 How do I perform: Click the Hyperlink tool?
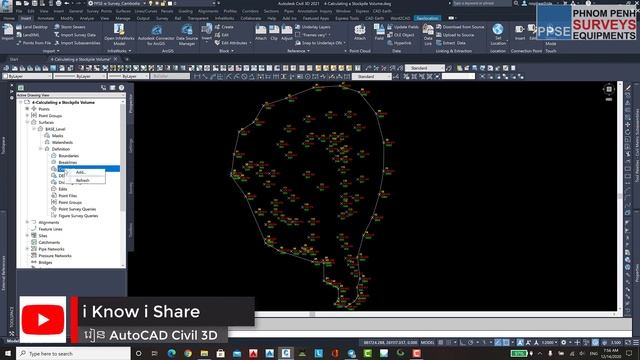click(x=399, y=43)
